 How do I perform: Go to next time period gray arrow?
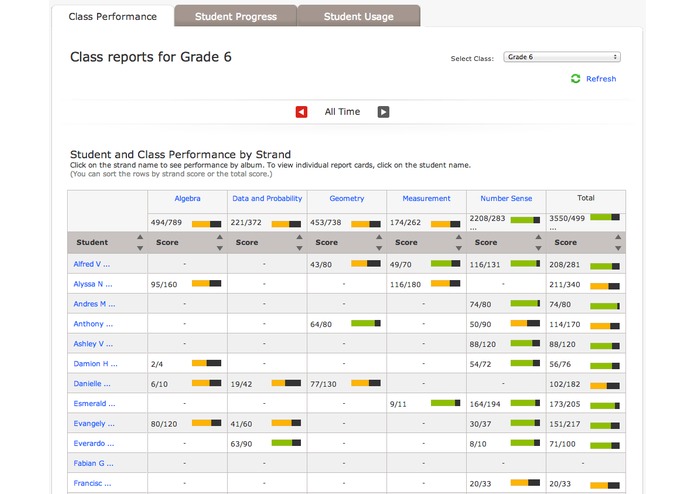(x=383, y=112)
